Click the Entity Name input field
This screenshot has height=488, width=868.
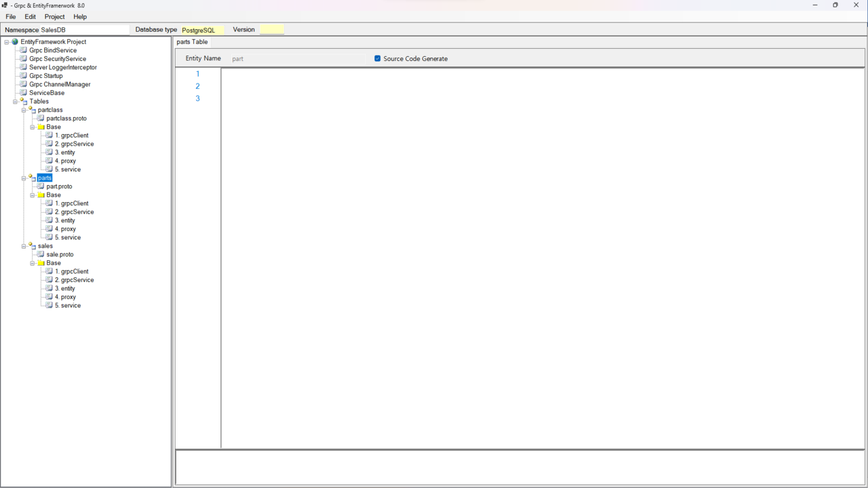296,59
